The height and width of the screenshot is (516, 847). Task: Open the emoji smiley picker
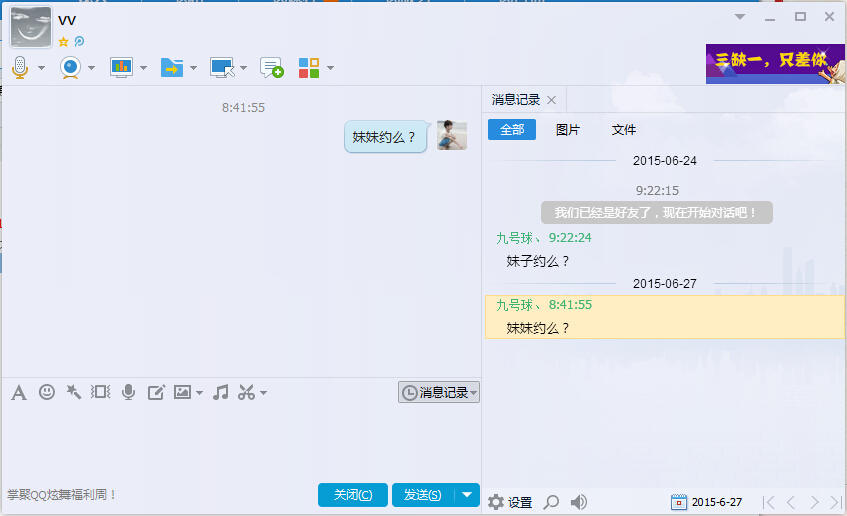pos(47,392)
